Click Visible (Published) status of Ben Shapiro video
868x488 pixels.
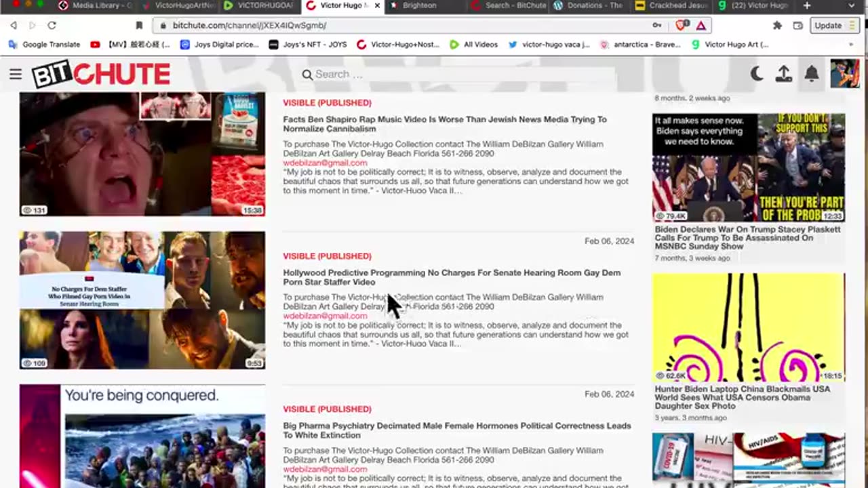point(327,103)
